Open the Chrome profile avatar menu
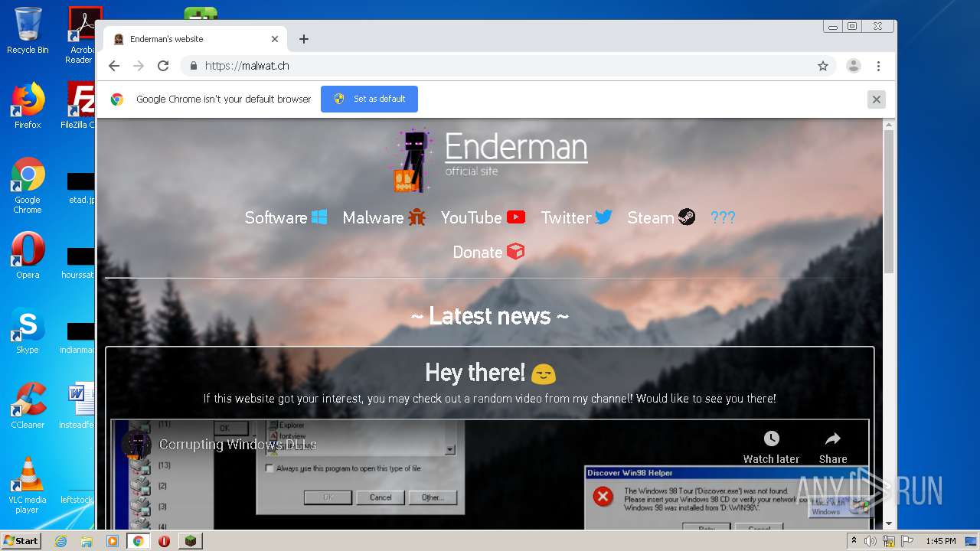980x551 pixels. [854, 66]
